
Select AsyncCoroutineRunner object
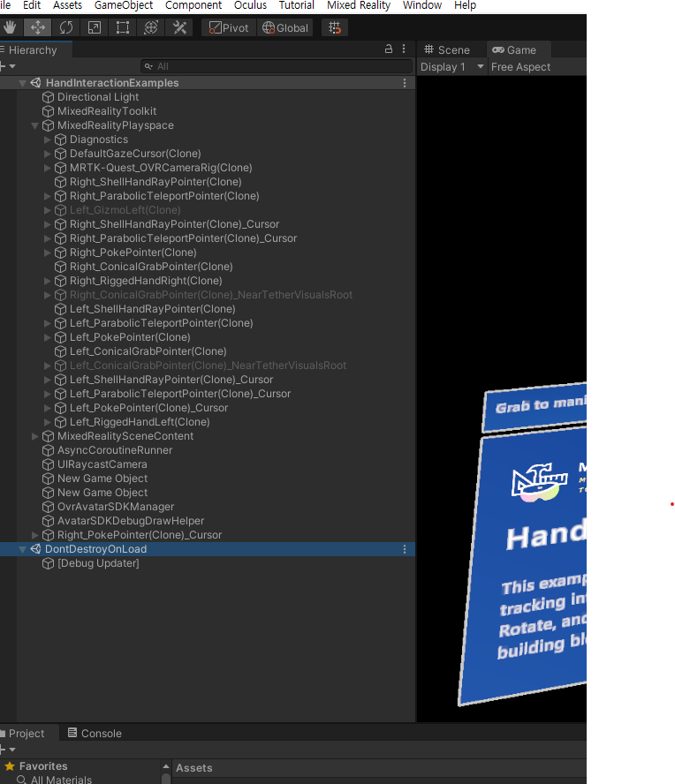pos(115,450)
